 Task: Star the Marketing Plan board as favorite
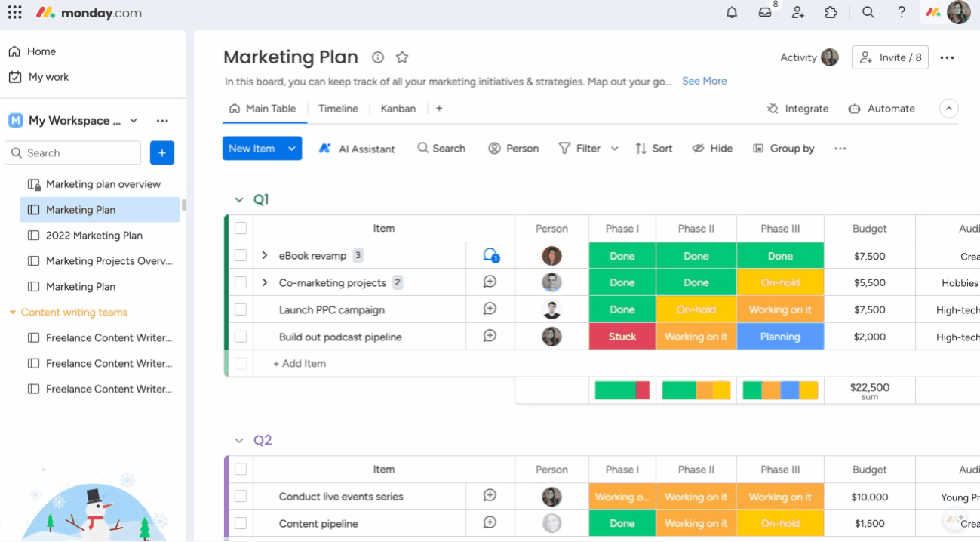[x=402, y=57]
